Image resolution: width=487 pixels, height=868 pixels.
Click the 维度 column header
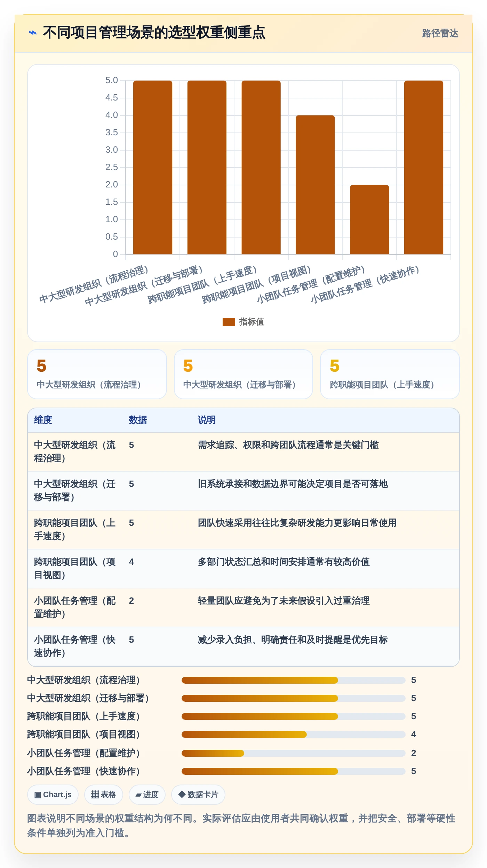pyautogui.click(x=43, y=420)
